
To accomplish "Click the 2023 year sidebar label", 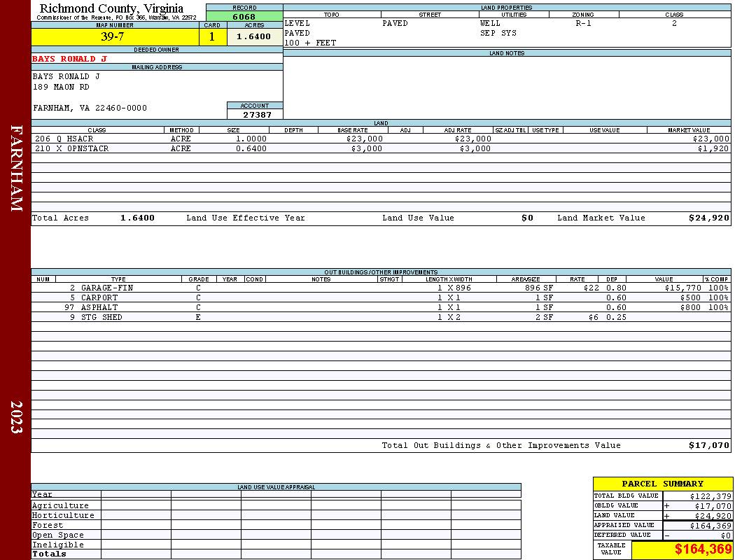I will click(x=16, y=417).
